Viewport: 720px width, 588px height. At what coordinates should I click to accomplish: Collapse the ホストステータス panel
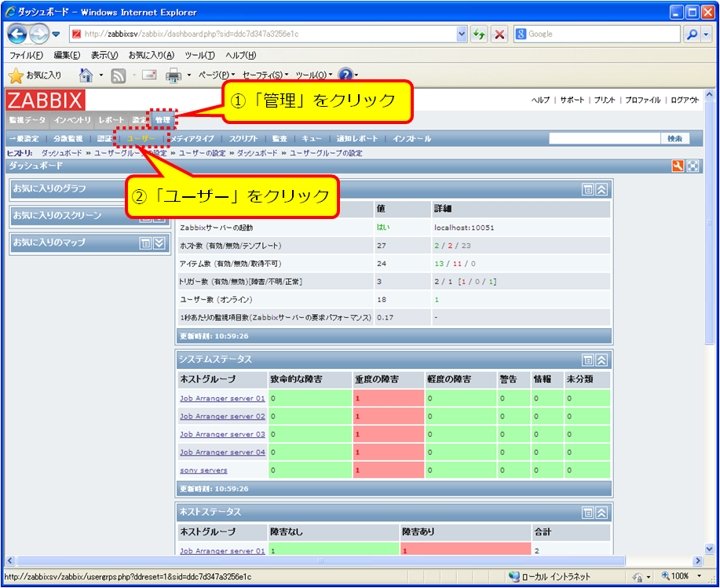pos(601,513)
